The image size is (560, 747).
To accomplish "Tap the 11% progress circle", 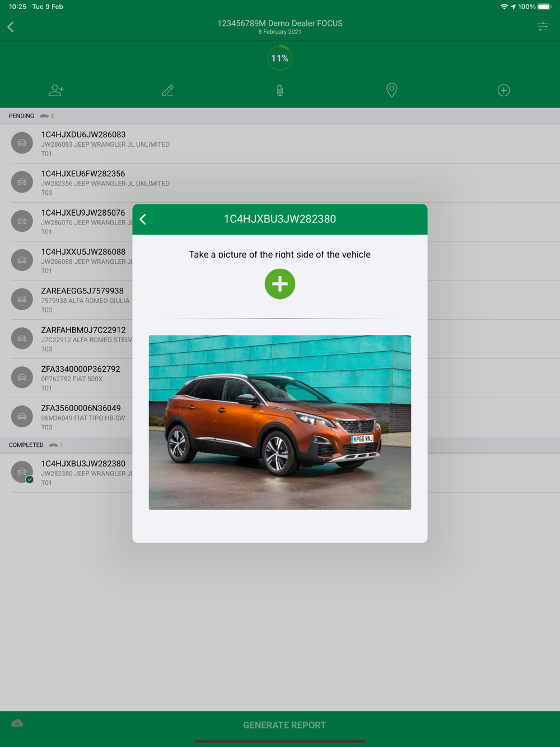I will click(x=280, y=58).
